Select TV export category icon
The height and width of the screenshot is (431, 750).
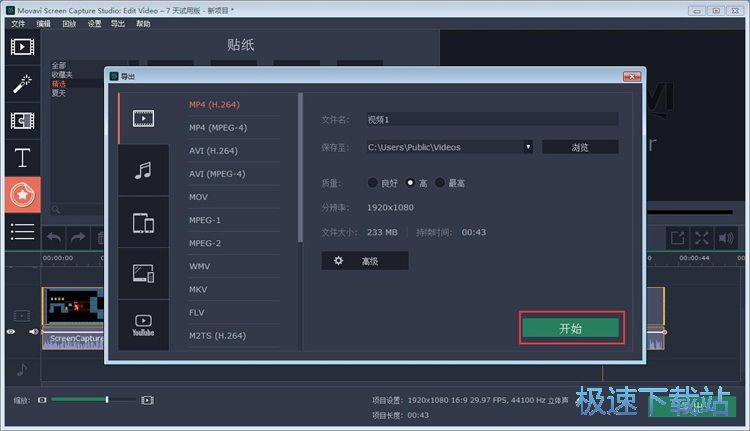(143, 274)
